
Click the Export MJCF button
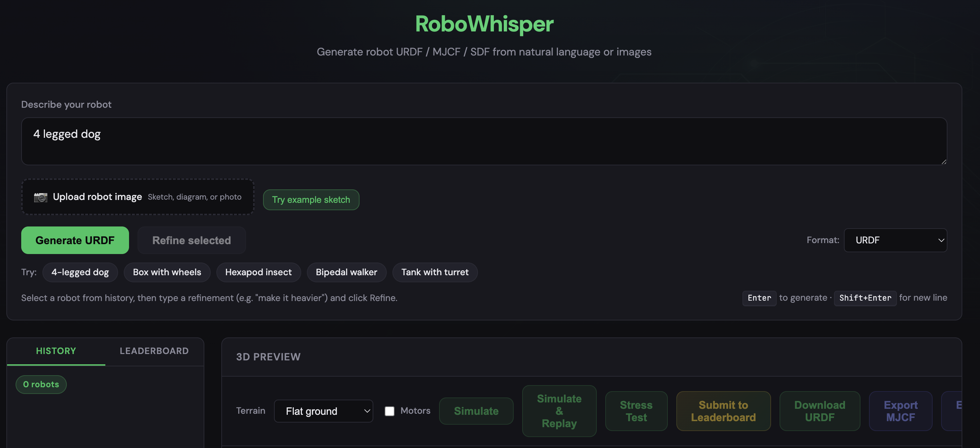[x=900, y=411]
